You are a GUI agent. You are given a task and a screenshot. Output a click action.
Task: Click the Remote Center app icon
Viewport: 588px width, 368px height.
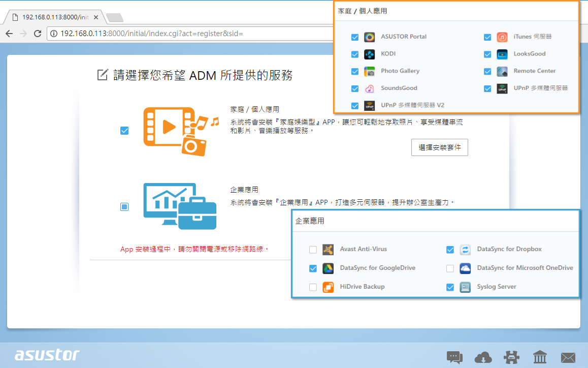502,71
